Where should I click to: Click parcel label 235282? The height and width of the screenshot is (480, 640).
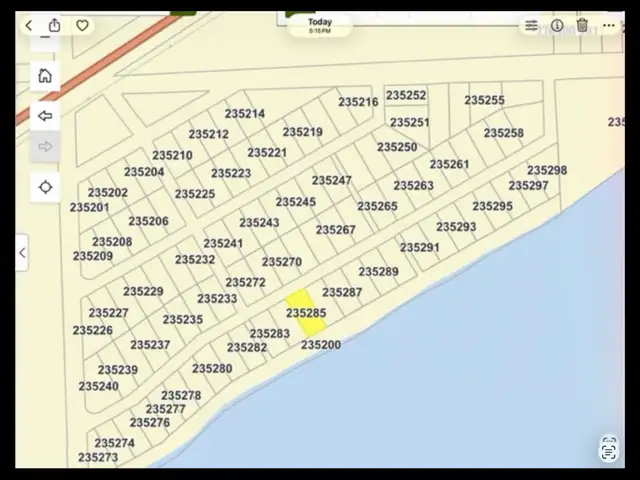pos(247,347)
